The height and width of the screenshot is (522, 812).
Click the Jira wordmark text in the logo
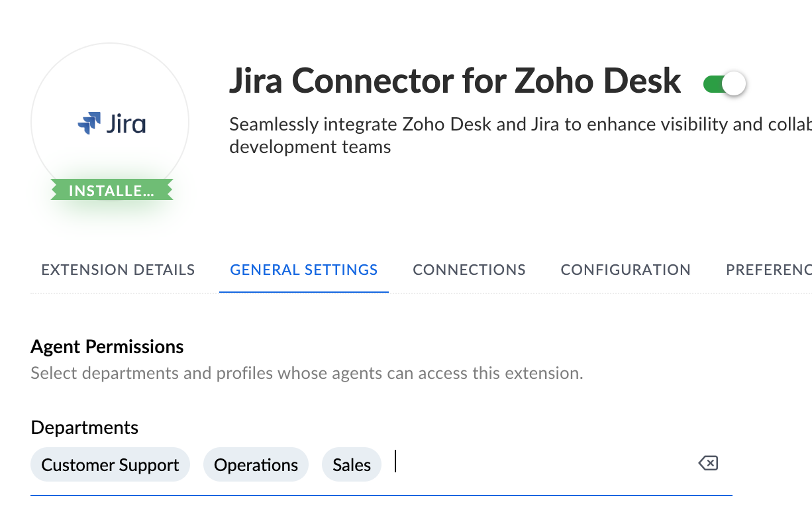[126, 124]
